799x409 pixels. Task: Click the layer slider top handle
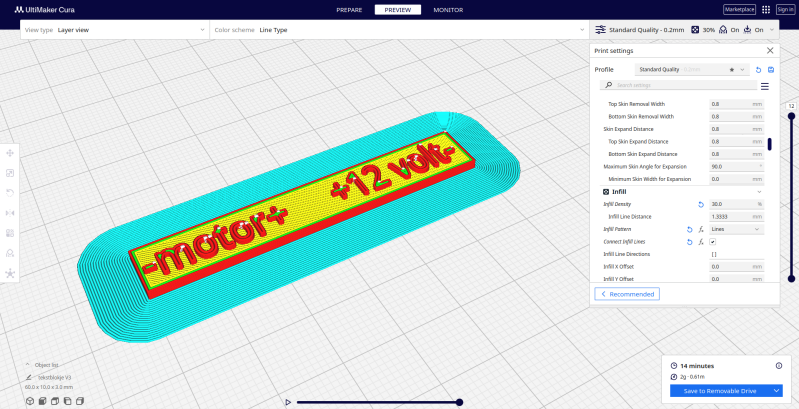791,115
